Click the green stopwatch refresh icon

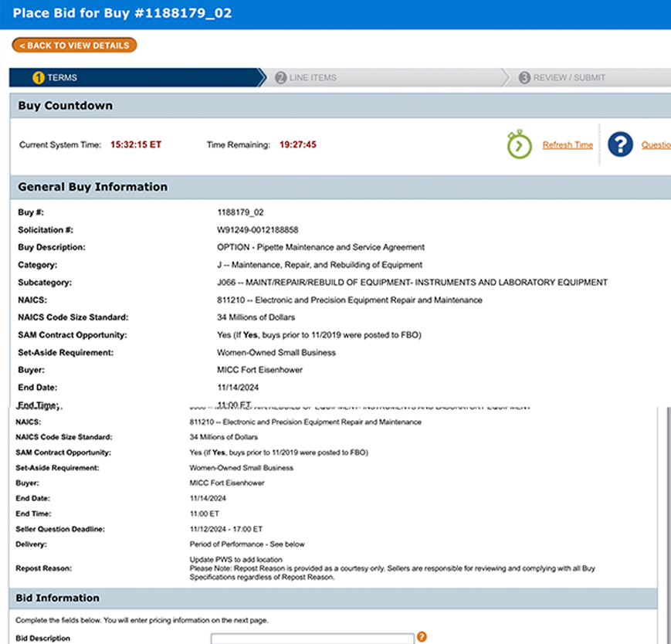pyautogui.click(x=519, y=144)
